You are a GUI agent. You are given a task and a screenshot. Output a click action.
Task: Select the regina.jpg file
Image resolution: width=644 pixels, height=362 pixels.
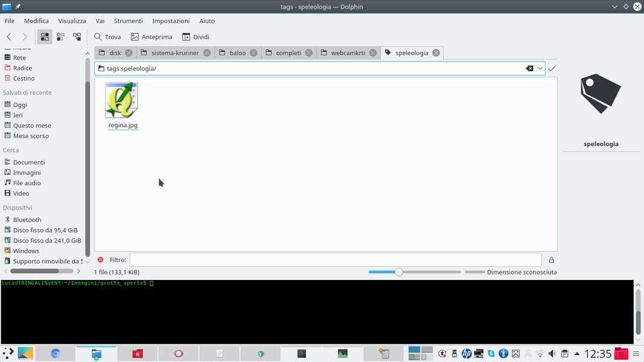123,106
